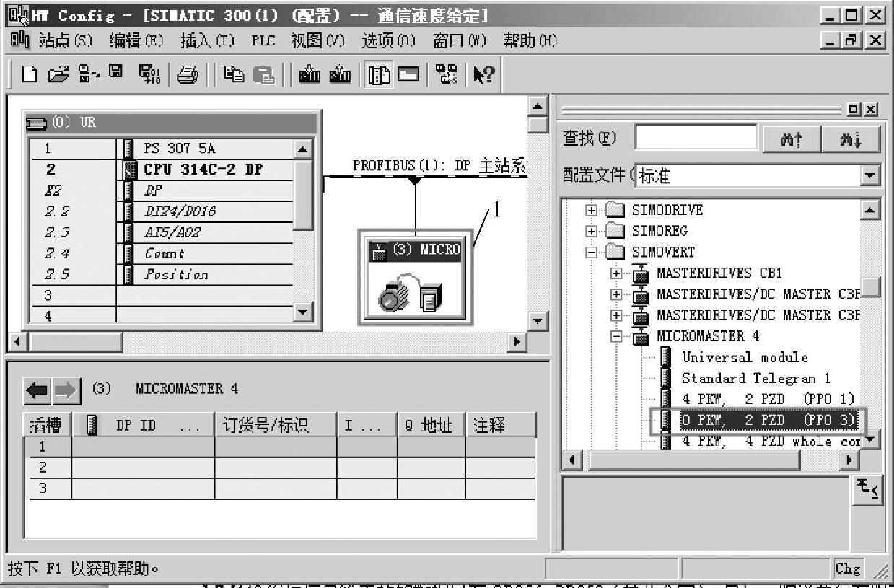This screenshot has width=894, height=588.
Task: Click the context Help arrow icon
Action: [x=483, y=74]
